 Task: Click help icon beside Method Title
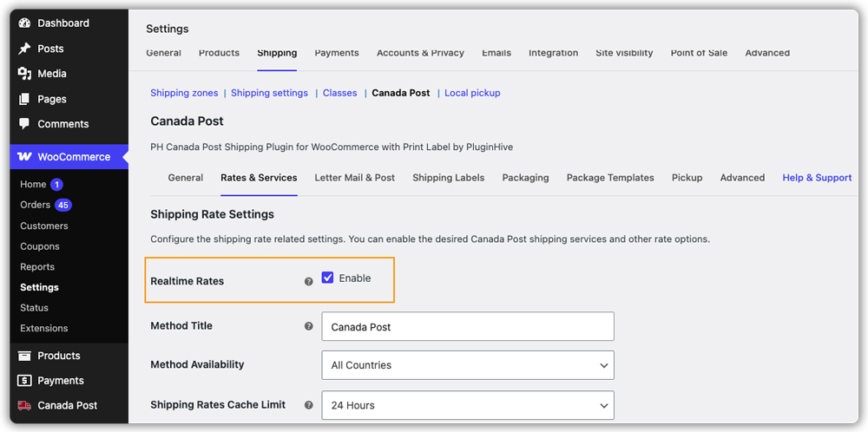point(309,326)
